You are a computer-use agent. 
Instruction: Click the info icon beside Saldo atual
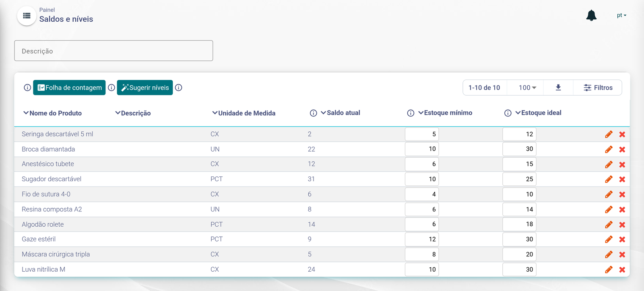click(x=314, y=113)
